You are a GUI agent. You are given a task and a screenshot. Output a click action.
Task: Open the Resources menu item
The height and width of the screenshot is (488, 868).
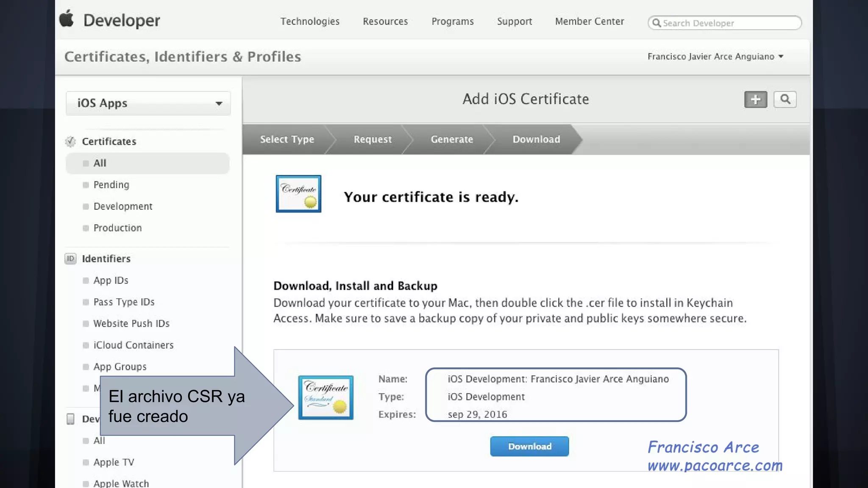[385, 22]
